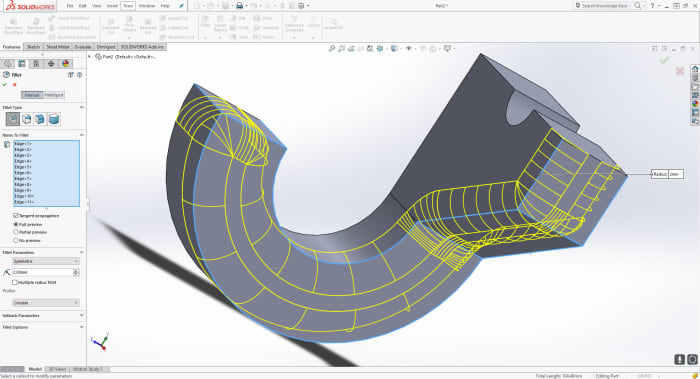Open the PropertyManager tab icon

click(22, 64)
